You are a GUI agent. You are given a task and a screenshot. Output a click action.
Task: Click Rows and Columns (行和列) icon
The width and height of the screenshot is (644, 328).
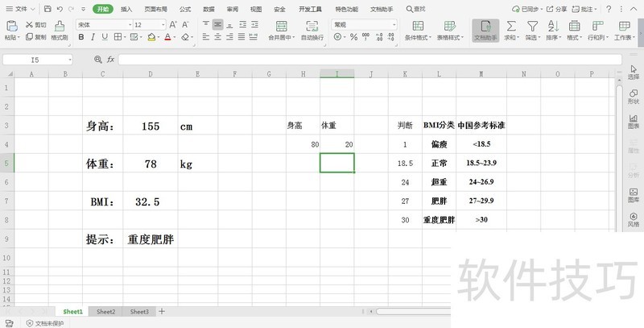597,27
